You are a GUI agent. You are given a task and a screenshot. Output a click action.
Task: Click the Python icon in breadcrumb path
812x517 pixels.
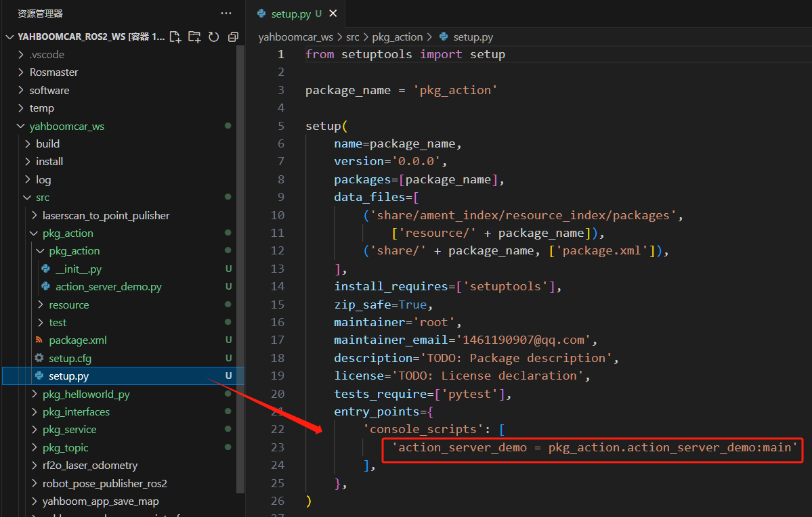pyautogui.click(x=444, y=37)
